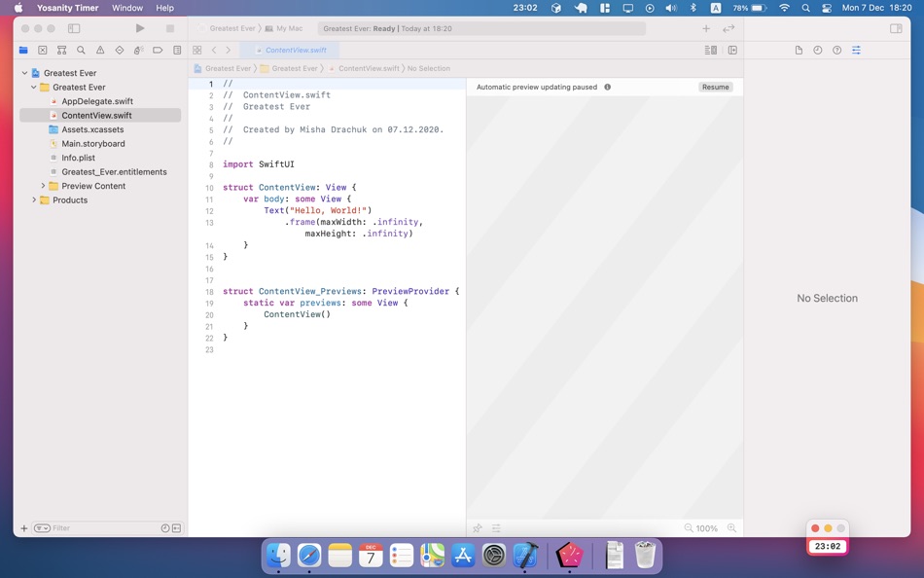The width and height of the screenshot is (924, 578).
Task: Show only source-controlled files filter
Action: click(x=176, y=527)
